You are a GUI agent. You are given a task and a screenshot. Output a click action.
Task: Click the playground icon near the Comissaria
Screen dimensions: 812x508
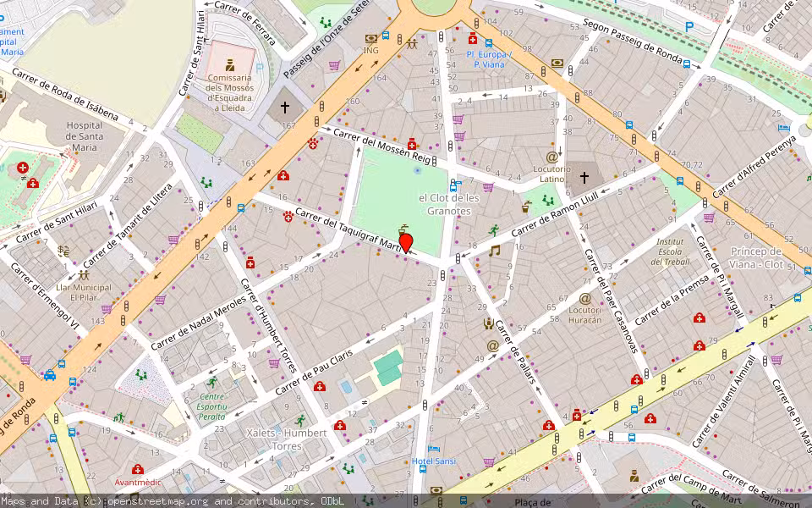click(326, 23)
